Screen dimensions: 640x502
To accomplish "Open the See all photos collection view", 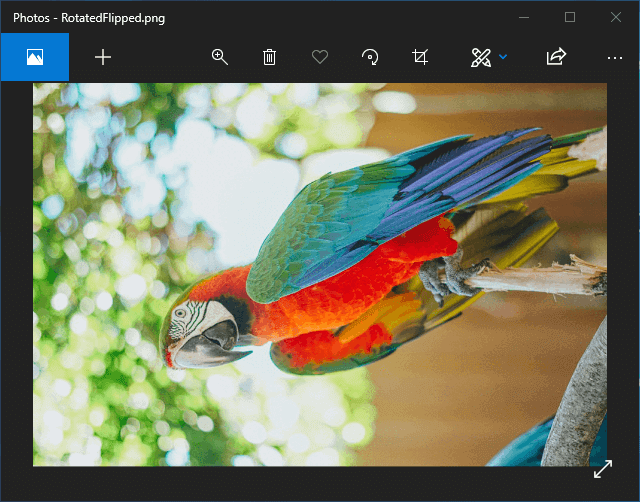I will point(34,57).
